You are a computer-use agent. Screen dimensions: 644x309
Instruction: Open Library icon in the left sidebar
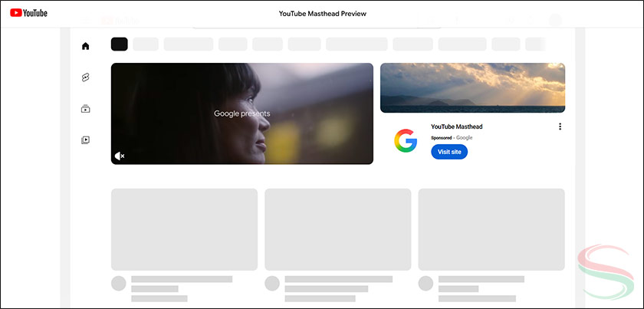click(x=85, y=140)
